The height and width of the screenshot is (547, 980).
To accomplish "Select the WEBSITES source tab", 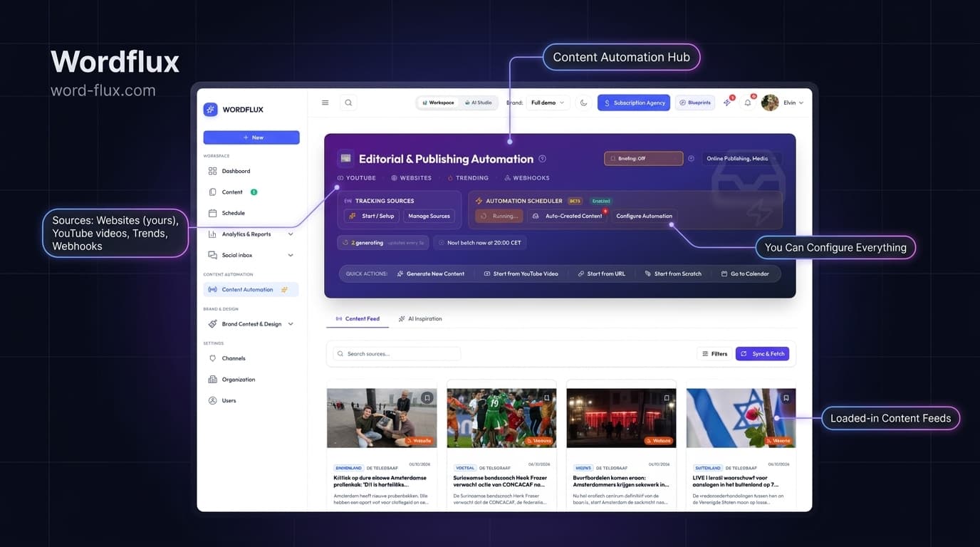I will tap(412, 178).
